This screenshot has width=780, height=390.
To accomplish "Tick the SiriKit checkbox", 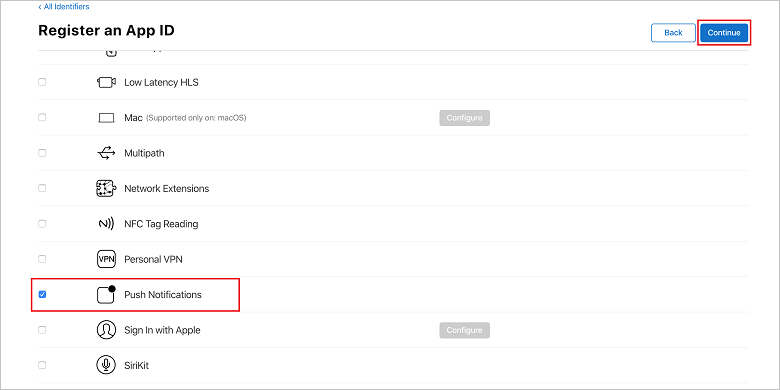I will pyautogui.click(x=42, y=365).
